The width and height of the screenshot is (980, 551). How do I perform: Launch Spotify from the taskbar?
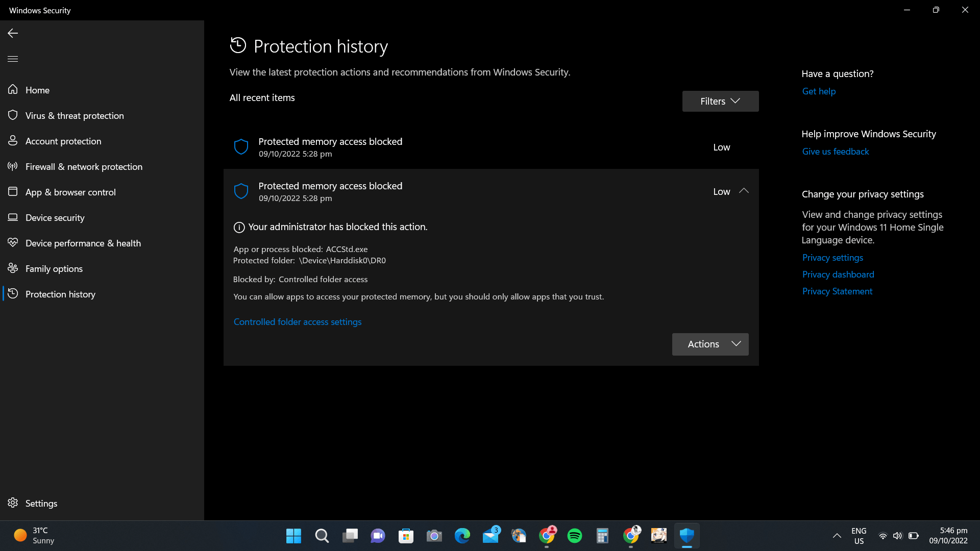pos(575,536)
